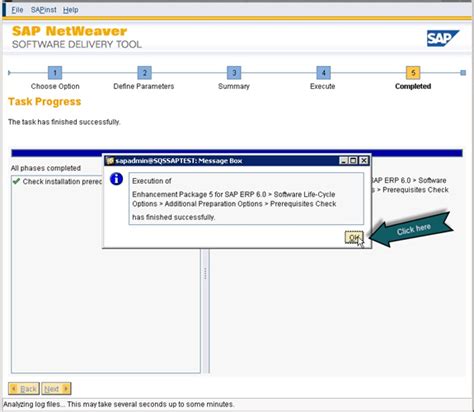Click the Back button
The image size is (474, 412).
(24, 389)
